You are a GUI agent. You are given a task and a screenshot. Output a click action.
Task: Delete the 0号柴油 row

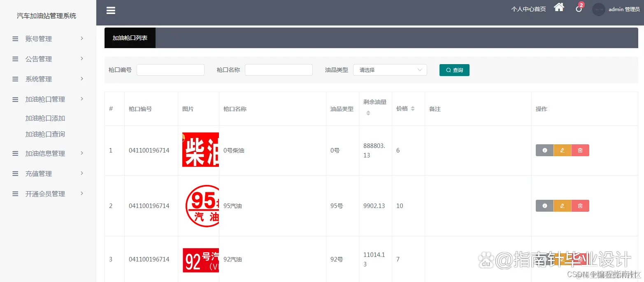point(580,150)
